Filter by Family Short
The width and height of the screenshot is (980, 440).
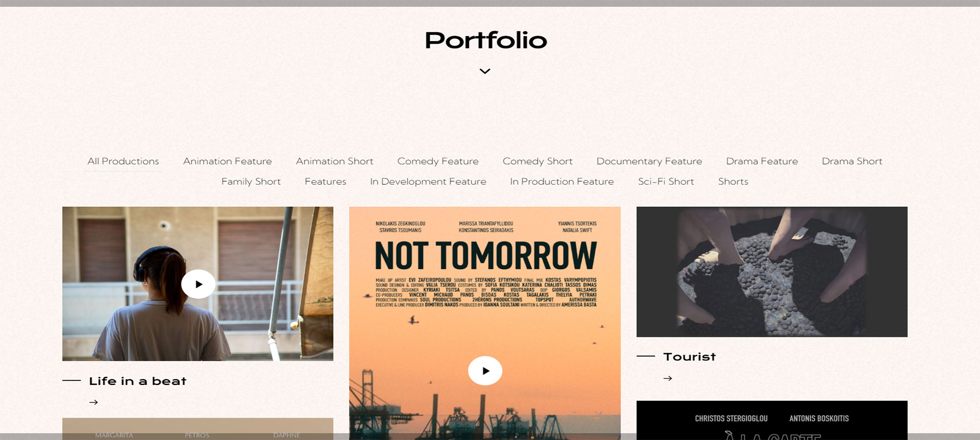click(251, 182)
